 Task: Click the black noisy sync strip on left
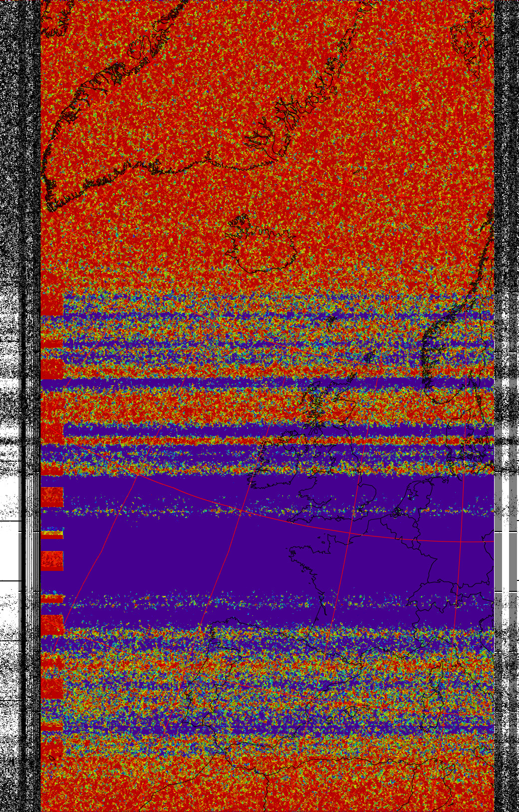pyautogui.click(x=30, y=150)
